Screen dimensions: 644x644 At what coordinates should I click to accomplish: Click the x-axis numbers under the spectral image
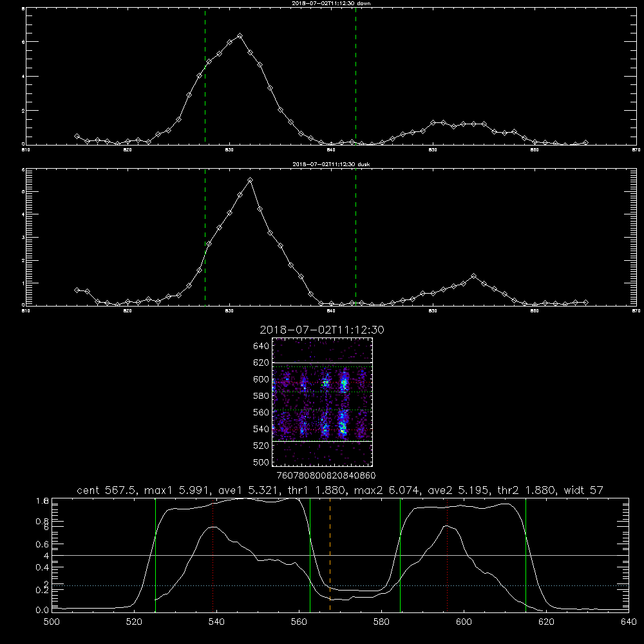pyautogui.click(x=326, y=475)
